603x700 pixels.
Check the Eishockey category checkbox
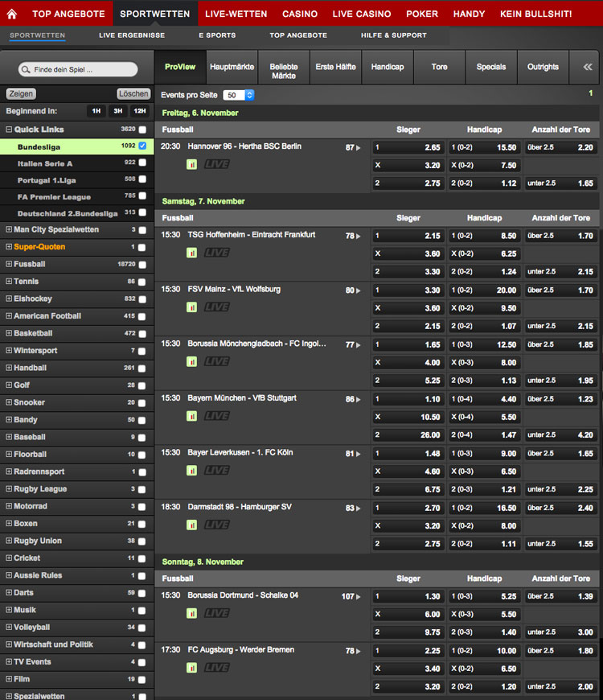point(142,299)
